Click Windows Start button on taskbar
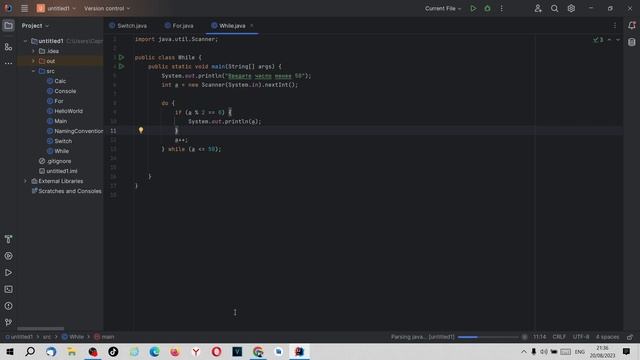640x360 pixels. [10, 351]
